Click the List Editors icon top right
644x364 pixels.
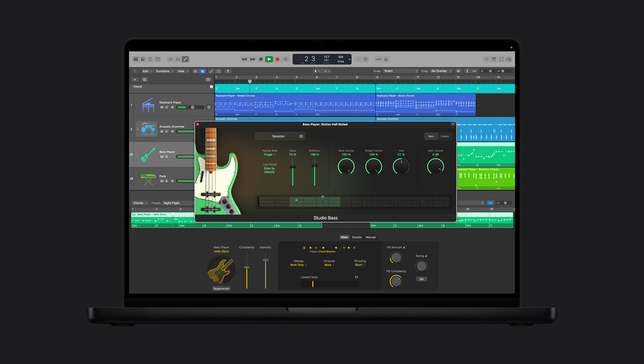point(486,59)
